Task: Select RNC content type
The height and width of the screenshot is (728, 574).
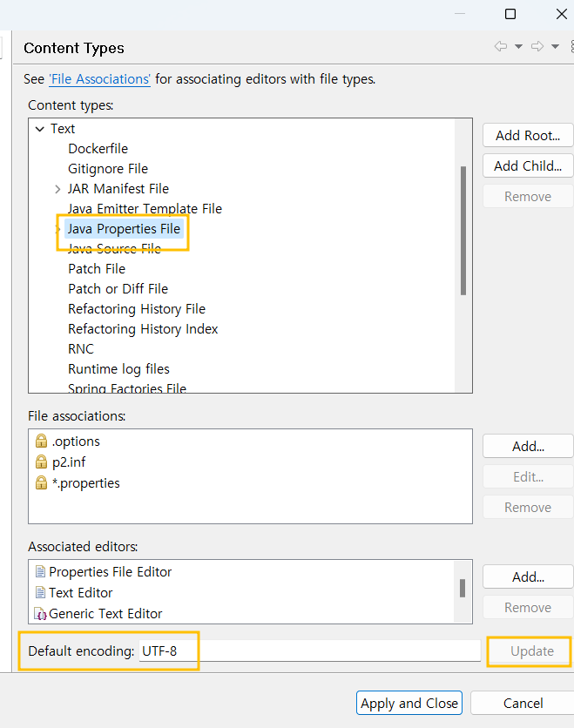Action: [81, 348]
